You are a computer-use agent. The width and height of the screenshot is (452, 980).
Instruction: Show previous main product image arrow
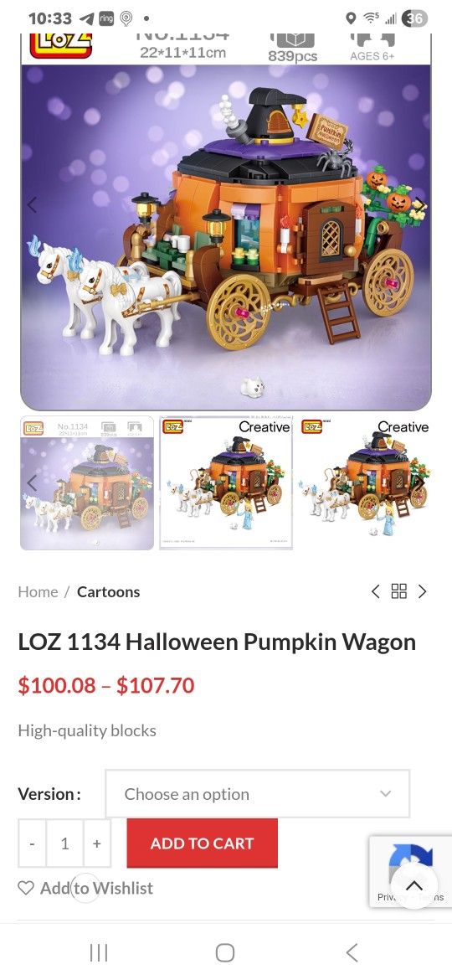[x=32, y=204]
